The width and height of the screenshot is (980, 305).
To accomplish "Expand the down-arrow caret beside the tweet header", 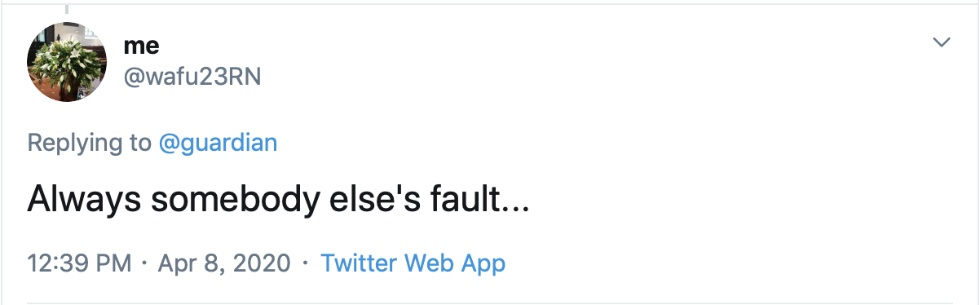I will pyautogui.click(x=942, y=42).
